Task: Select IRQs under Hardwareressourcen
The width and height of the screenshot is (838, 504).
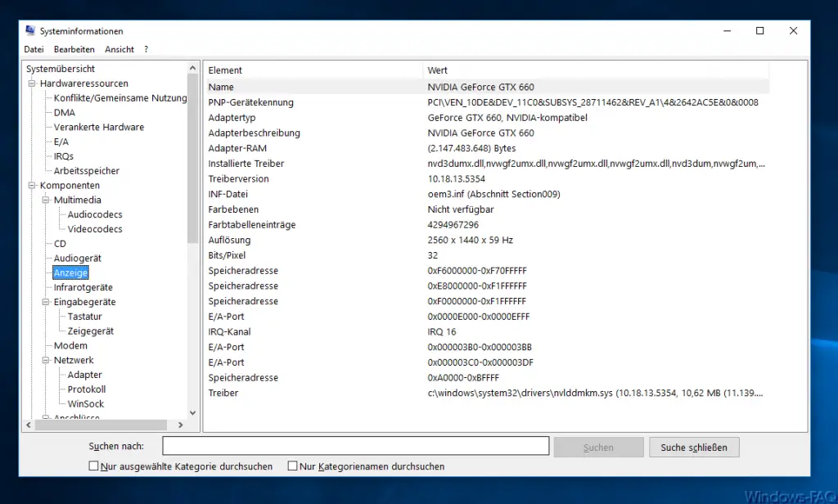Action: [65, 155]
